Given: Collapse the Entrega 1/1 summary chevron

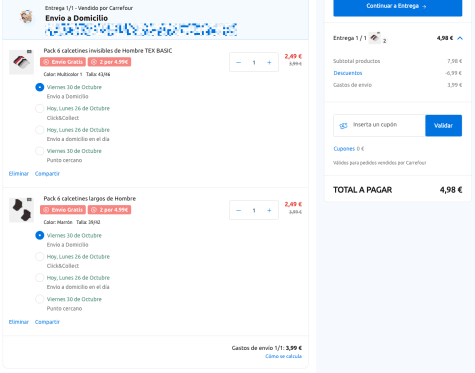Looking at the screenshot, I should point(460,38).
